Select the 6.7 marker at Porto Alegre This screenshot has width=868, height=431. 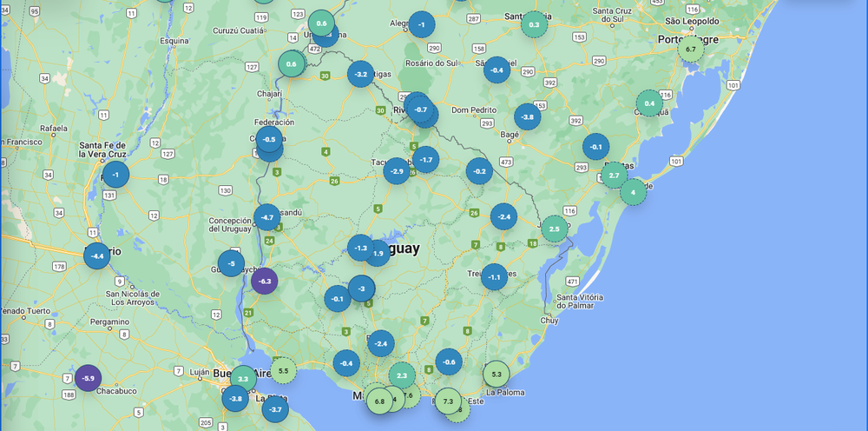point(691,49)
